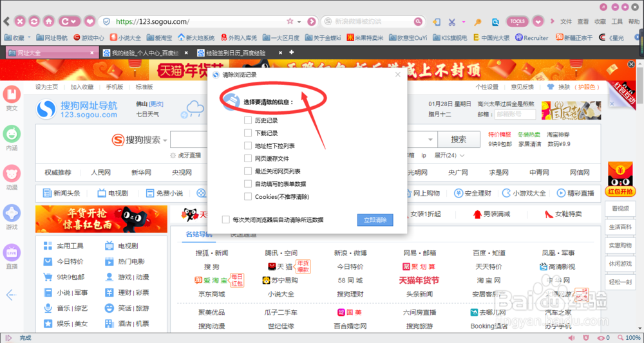Switch to the 我的经验_个人中心 tab
Image resolution: width=644 pixels, height=343 pixels.
point(146,53)
